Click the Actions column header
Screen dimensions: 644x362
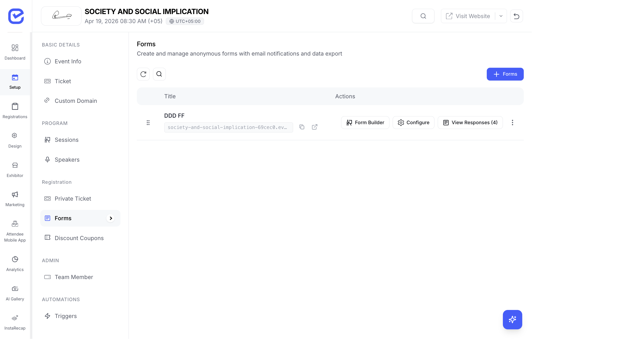(345, 96)
